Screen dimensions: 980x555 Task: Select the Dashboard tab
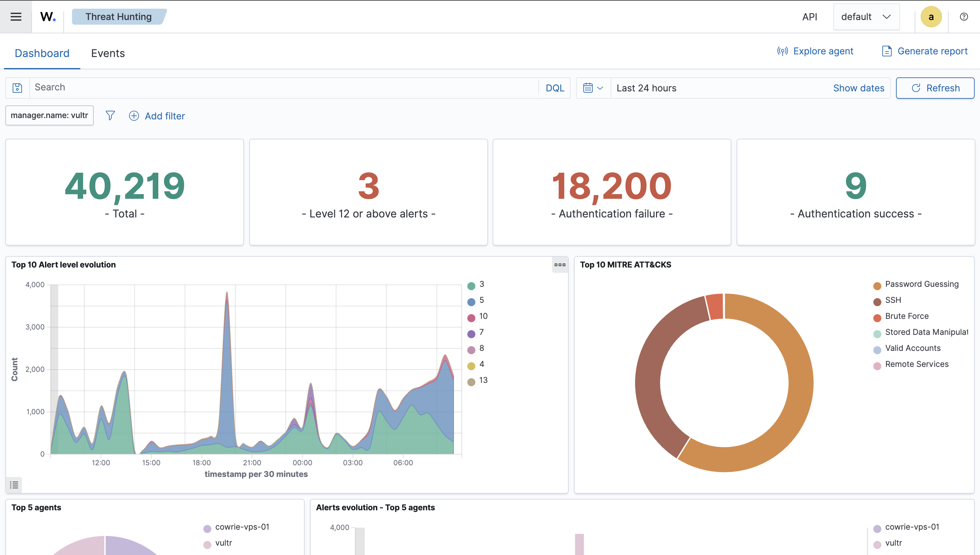(42, 53)
